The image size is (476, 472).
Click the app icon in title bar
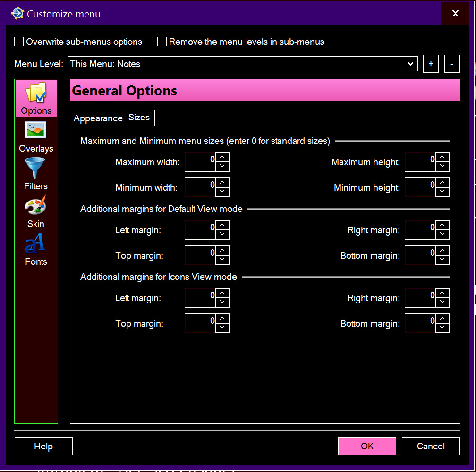point(17,13)
